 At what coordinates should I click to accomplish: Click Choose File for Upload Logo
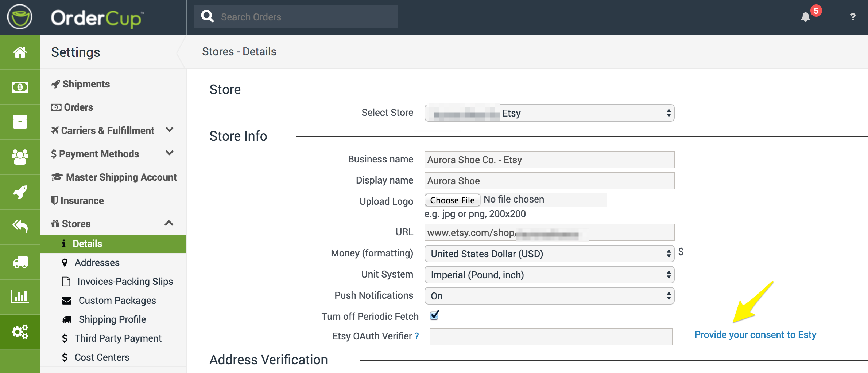tap(452, 200)
